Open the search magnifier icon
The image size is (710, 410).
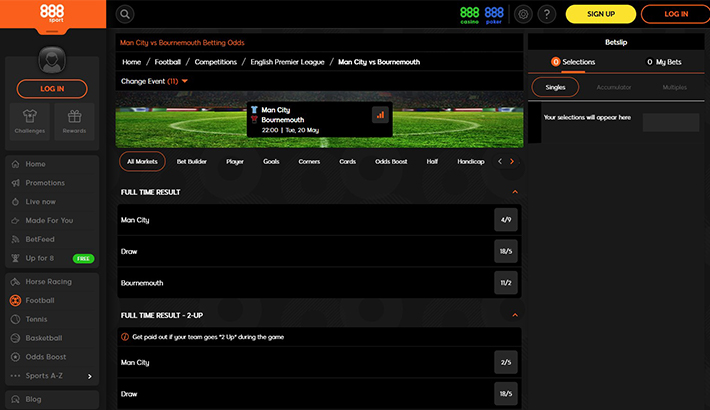coord(125,14)
